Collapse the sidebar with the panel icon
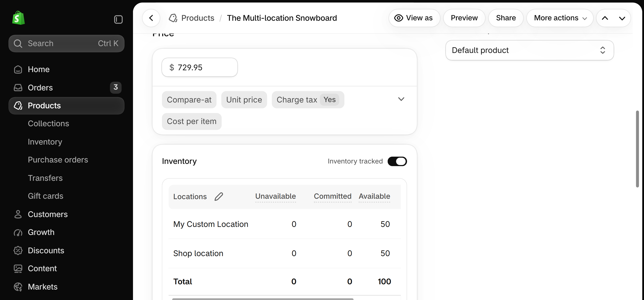This screenshot has width=644, height=300. pyautogui.click(x=118, y=19)
